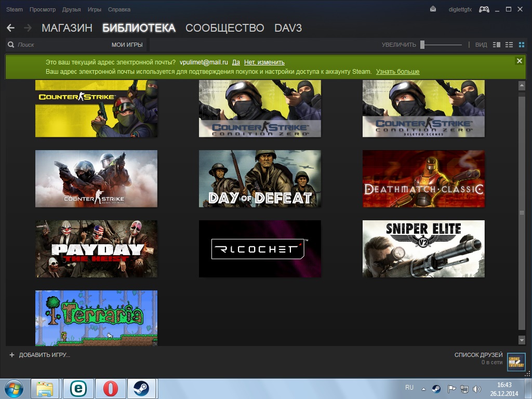Open the Игры menu
Screen dimensions: 532x399
95,9
